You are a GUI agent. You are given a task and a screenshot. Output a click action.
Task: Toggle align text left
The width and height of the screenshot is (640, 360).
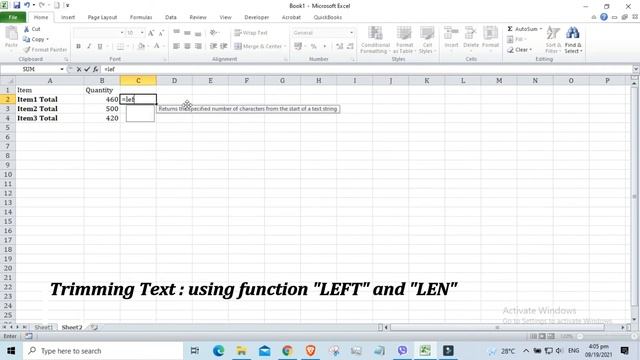click(176, 46)
